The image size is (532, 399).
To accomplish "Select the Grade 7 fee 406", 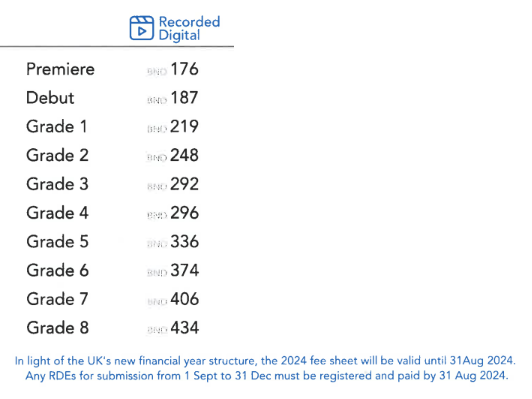I will pyautogui.click(x=185, y=299).
